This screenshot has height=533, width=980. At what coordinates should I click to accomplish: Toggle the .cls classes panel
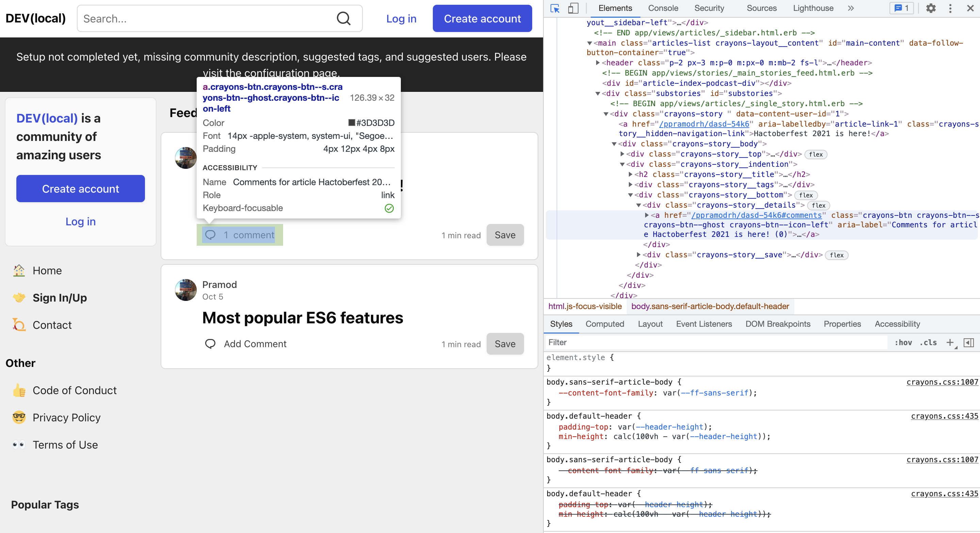click(x=928, y=342)
